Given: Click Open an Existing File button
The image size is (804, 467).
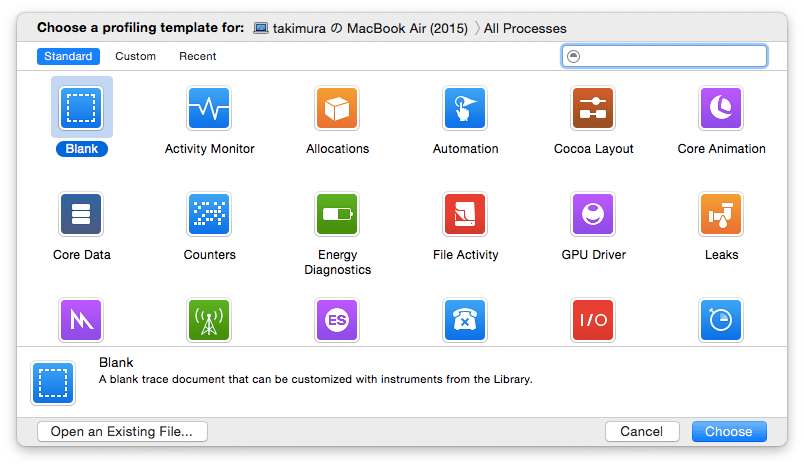Looking at the screenshot, I should click(122, 432).
